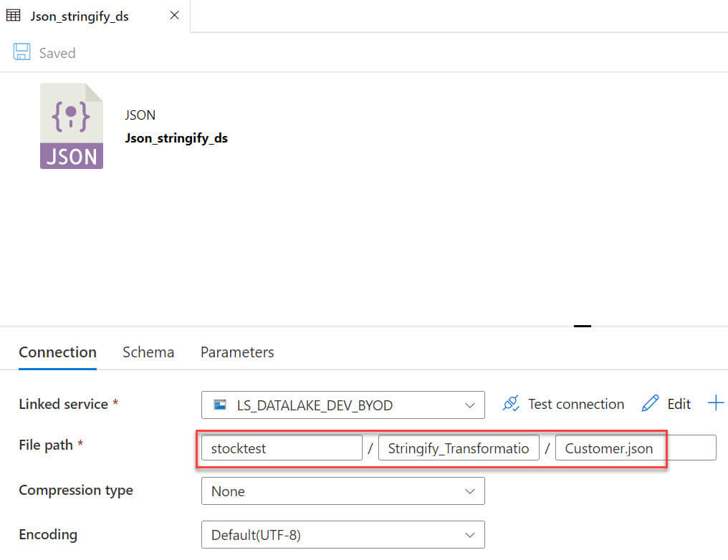Image resolution: width=728 pixels, height=560 pixels.
Task: Open the Compression type dropdown
Action: (469, 491)
